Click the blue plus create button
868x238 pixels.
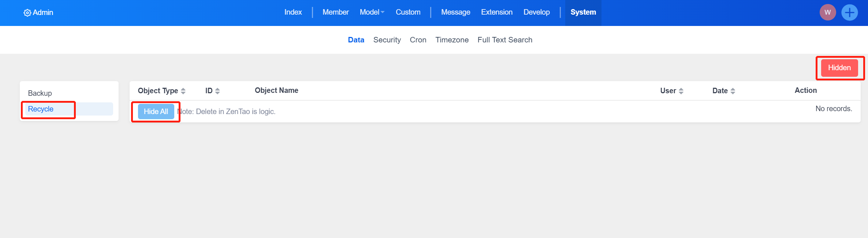[849, 12]
